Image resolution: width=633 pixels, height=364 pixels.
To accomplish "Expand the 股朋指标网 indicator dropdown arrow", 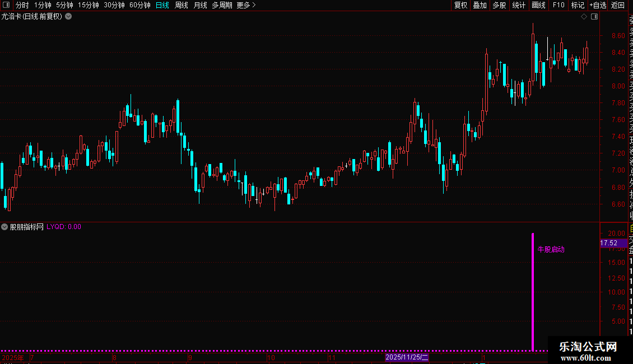I will pos(4,227).
